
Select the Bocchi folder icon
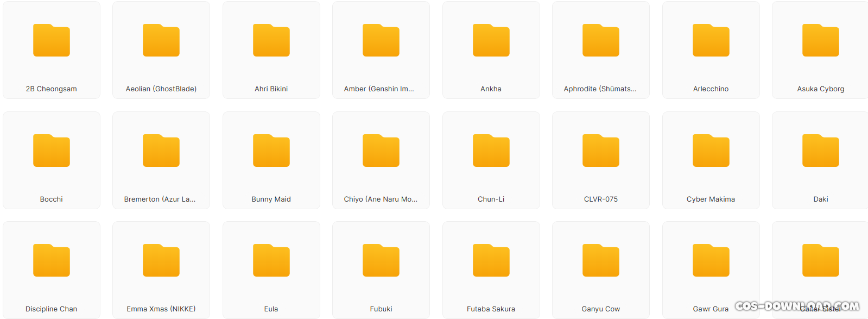point(52,151)
